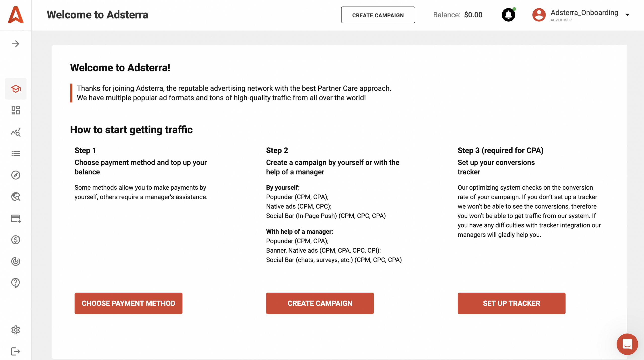Open the campaigns list icon
Viewport: 644px width, 360px height.
pos(16,153)
